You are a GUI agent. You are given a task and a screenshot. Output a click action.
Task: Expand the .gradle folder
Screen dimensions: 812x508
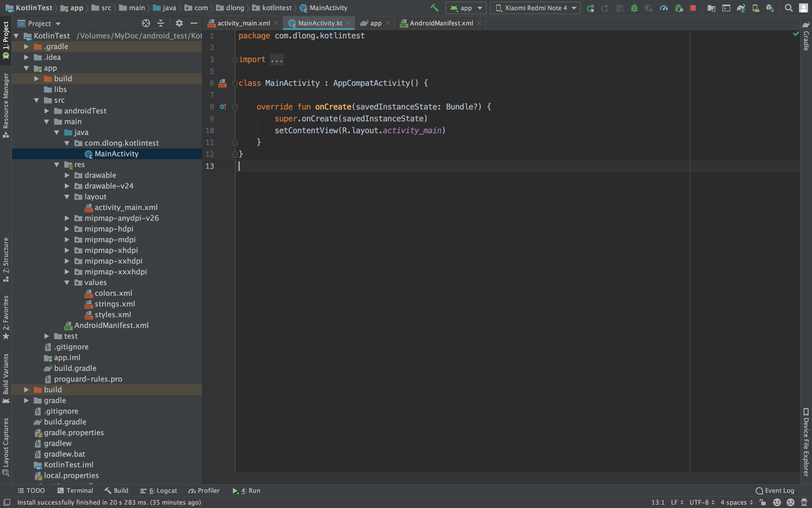(26, 47)
